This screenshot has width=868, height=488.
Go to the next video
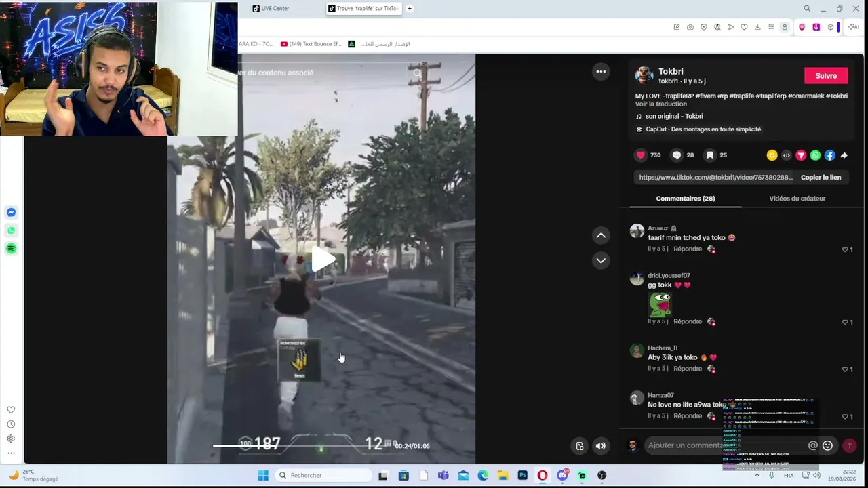pyautogui.click(x=601, y=260)
